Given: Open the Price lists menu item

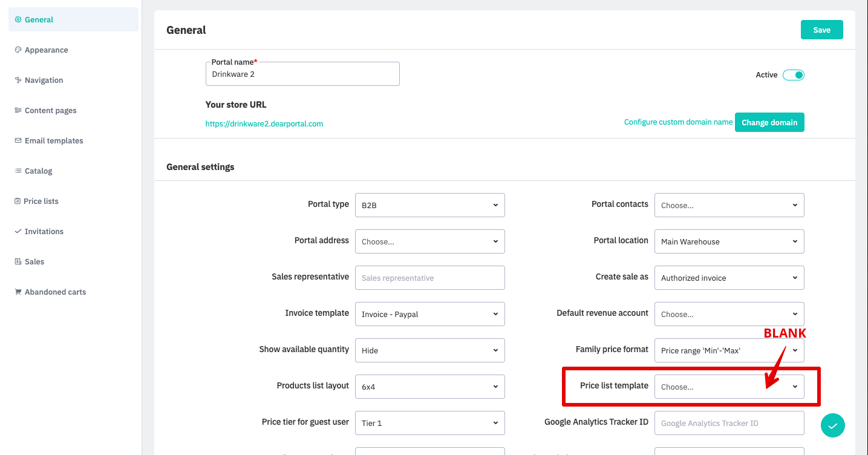Looking at the screenshot, I should 41,201.
